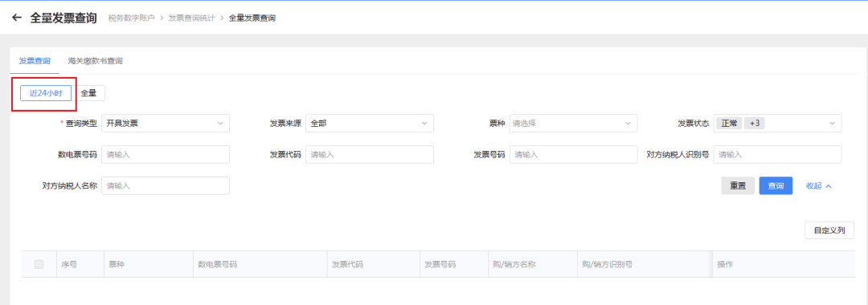Switch to the 海关缴款书查询 tab

click(x=95, y=61)
